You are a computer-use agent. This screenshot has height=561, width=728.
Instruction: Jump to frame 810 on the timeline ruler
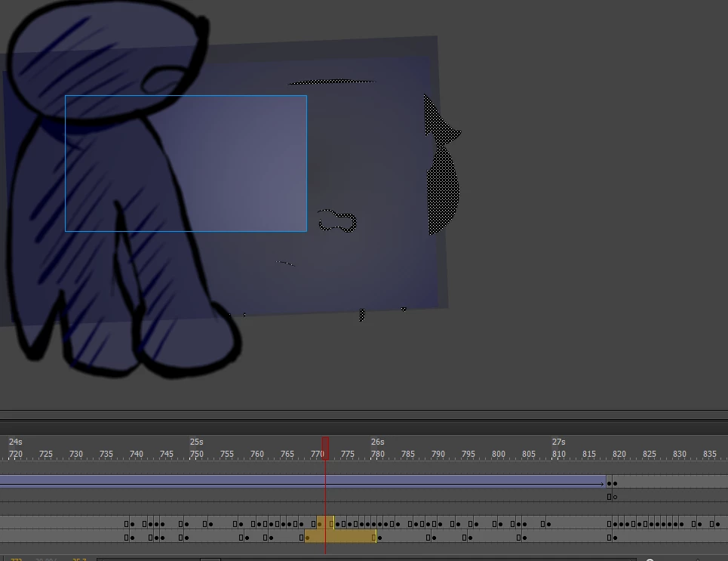[x=558, y=454]
